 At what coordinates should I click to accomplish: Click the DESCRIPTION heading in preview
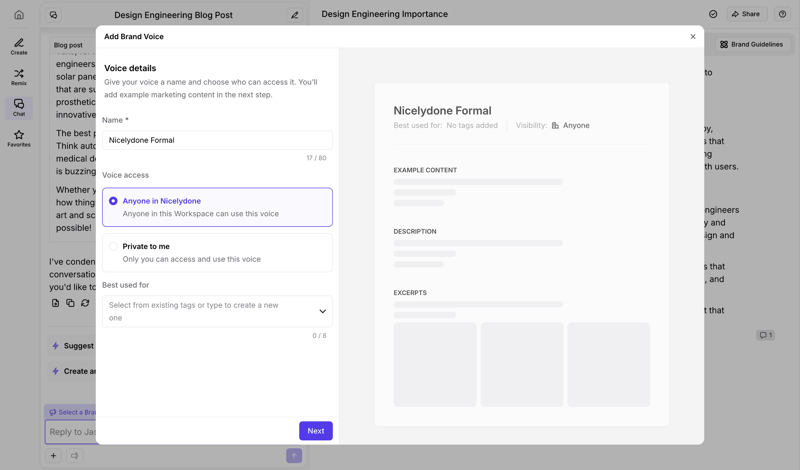415,231
